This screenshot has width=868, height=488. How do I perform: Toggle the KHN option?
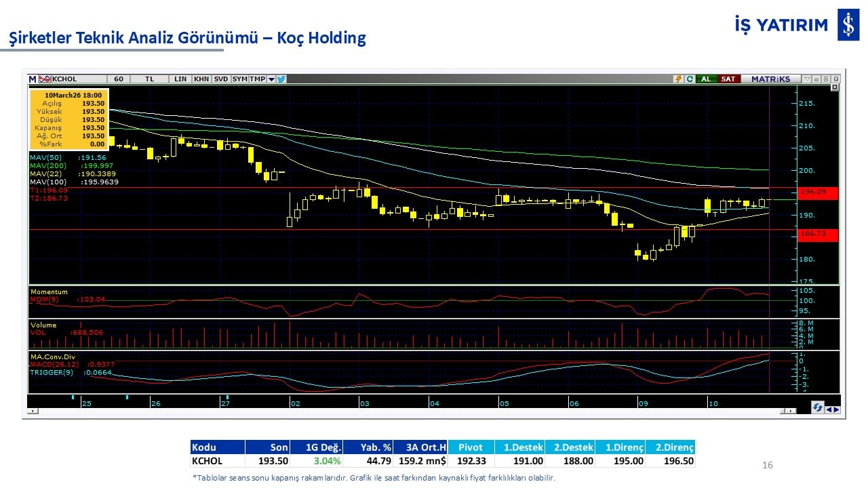click(201, 79)
